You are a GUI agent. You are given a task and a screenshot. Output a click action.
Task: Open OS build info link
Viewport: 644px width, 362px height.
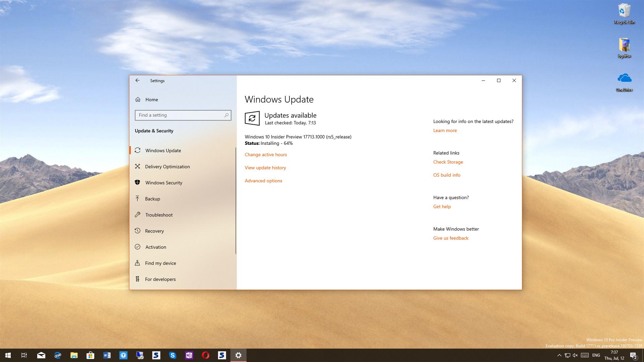[x=447, y=175]
